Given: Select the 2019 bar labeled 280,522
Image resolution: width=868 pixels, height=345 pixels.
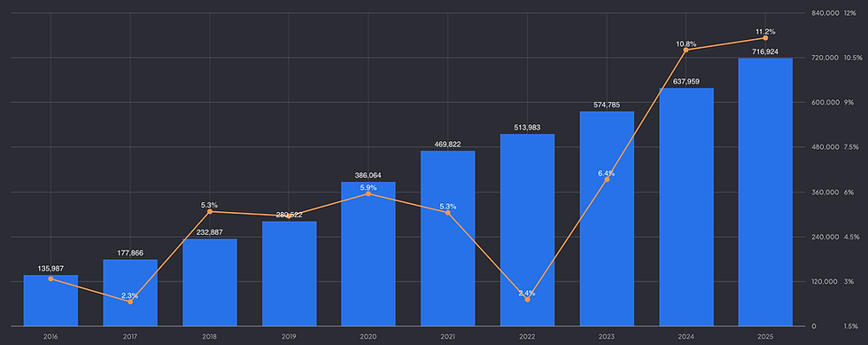Looking at the screenshot, I should [x=289, y=274].
